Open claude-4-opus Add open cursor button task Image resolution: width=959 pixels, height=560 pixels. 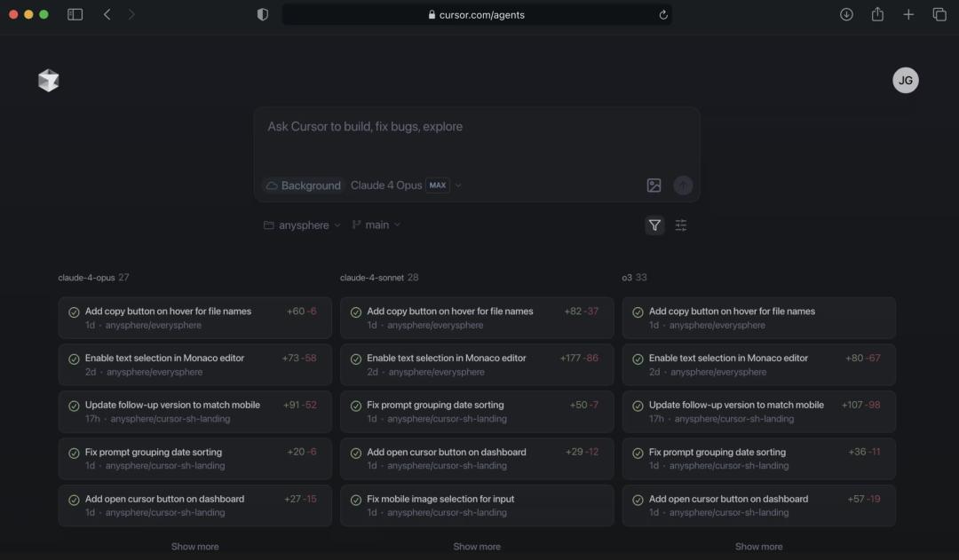coord(195,506)
